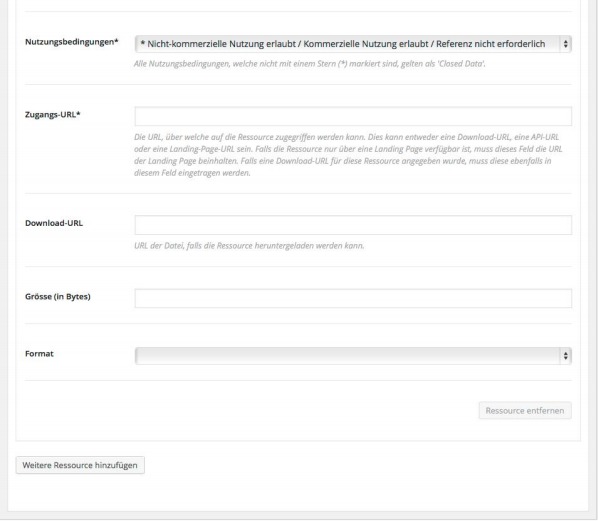Click the Nutzungsbedingungen dropdown arrow stepper

coord(565,44)
